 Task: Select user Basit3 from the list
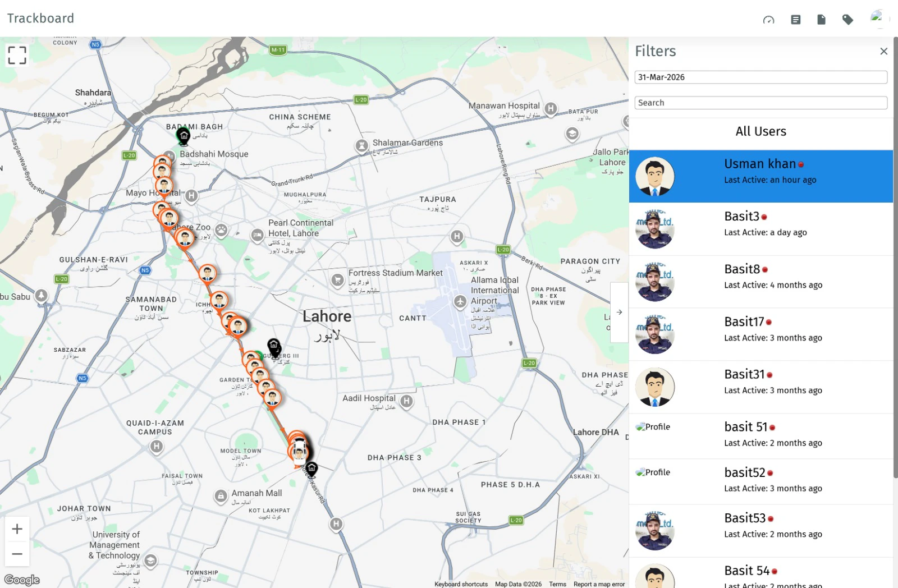[760, 229]
